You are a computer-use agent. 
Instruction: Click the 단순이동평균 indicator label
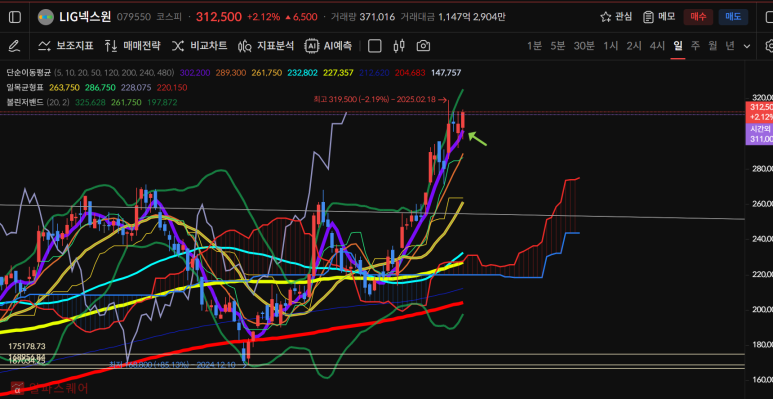pyautogui.click(x=28, y=73)
